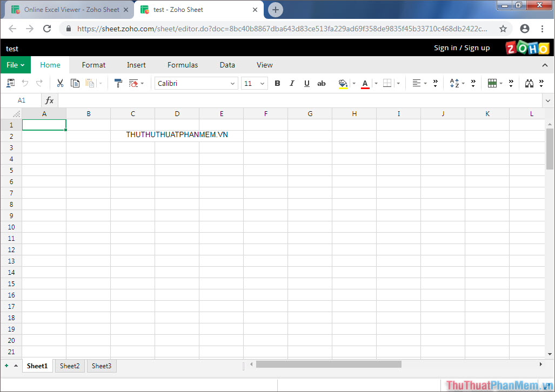
Task: Open paste options dropdown arrow
Action: pyautogui.click(x=101, y=84)
